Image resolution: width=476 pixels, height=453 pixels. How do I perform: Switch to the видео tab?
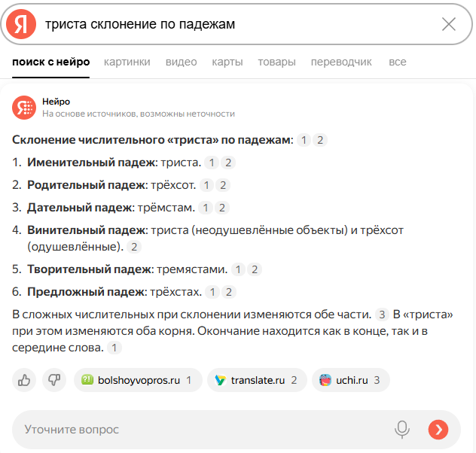tap(181, 62)
